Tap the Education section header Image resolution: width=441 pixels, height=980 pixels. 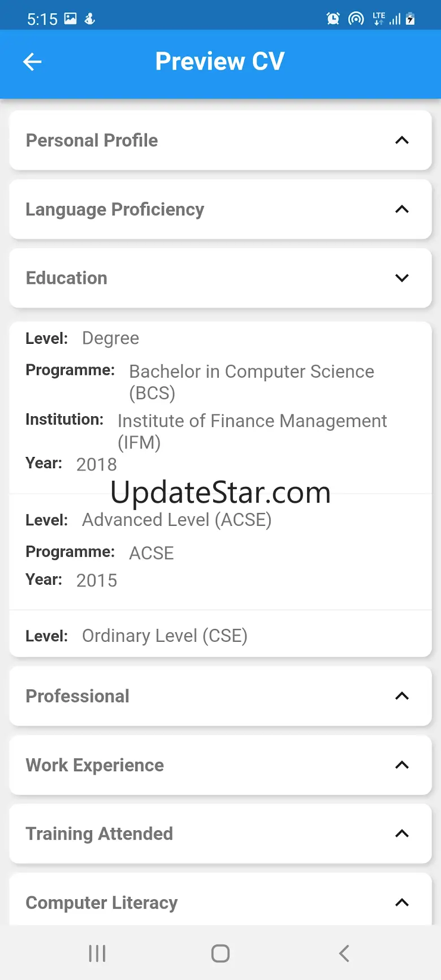67,278
